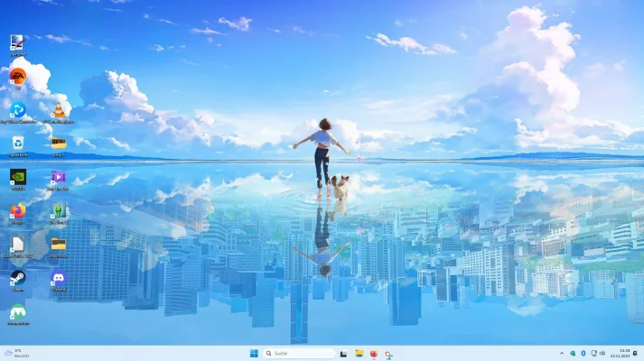Expand hidden system tray icons
The width and height of the screenshot is (644, 361).
[562, 353]
